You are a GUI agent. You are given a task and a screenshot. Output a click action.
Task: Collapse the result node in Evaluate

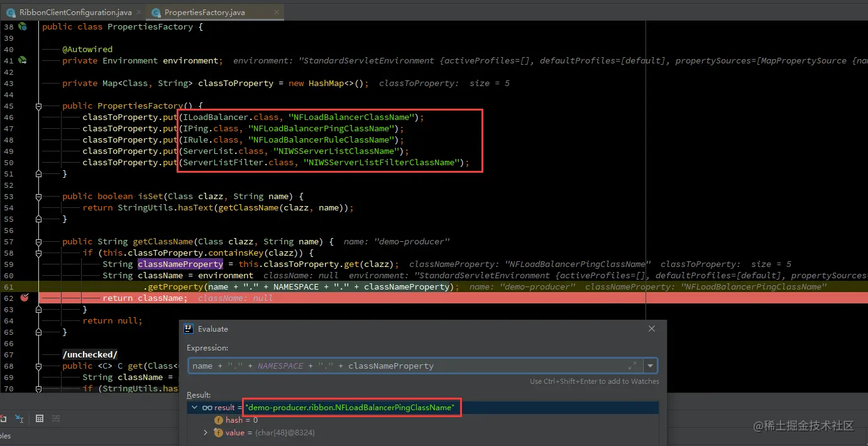pyautogui.click(x=195, y=408)
